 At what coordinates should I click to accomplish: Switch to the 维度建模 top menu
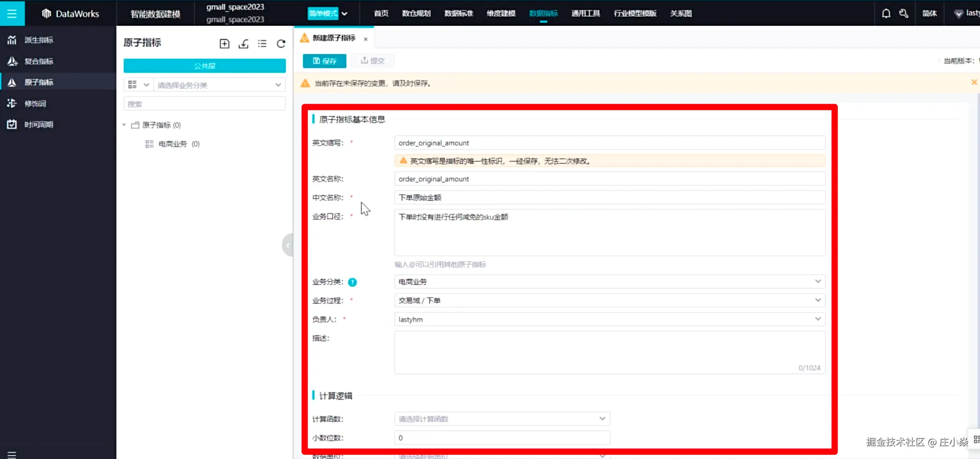[501, 13]
